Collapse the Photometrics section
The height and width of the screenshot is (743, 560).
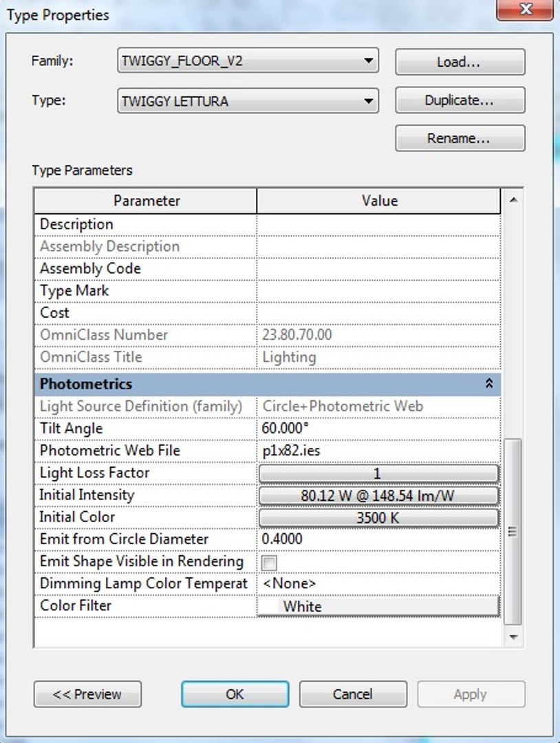coord(489,383)
